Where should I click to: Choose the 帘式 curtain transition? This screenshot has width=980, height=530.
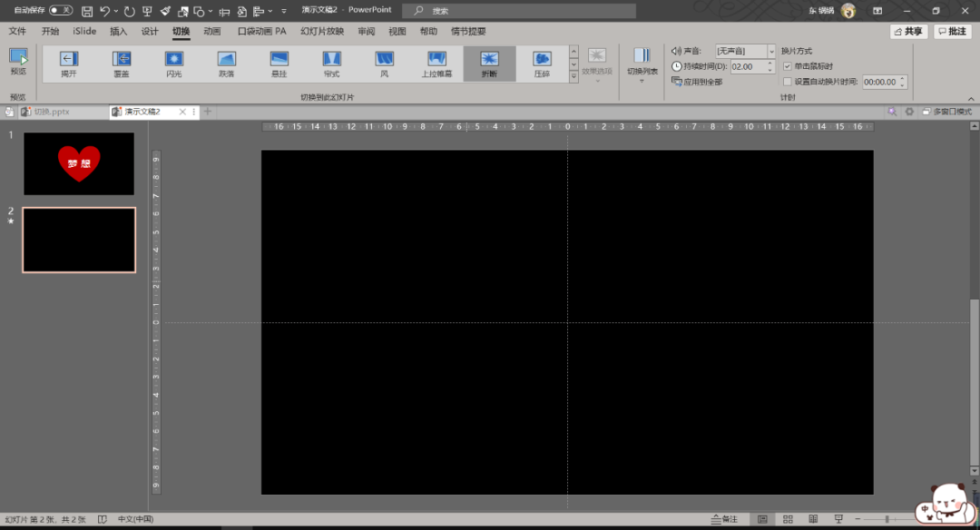(x=331, y=64)
